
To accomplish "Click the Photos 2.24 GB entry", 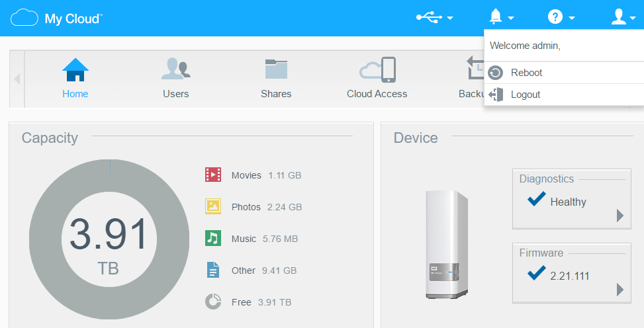I will click(253, 207).
